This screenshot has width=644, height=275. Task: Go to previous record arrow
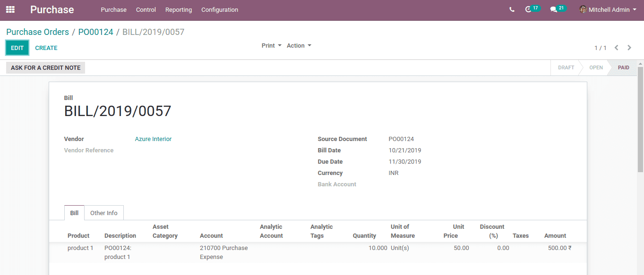coord(616,48)
